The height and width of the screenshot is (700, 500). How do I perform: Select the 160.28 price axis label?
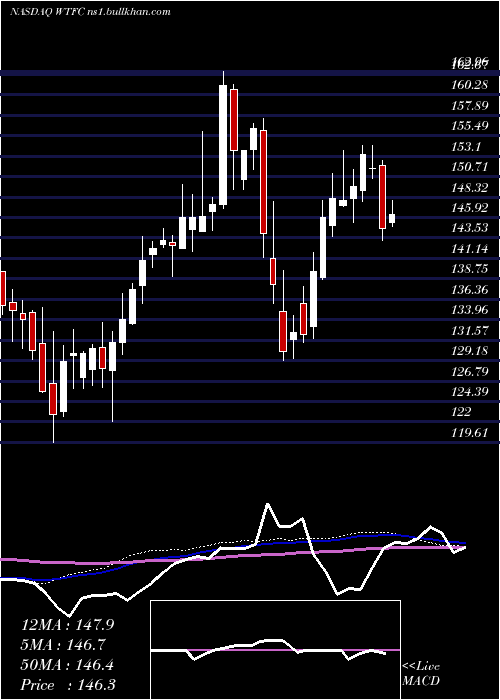470,84
